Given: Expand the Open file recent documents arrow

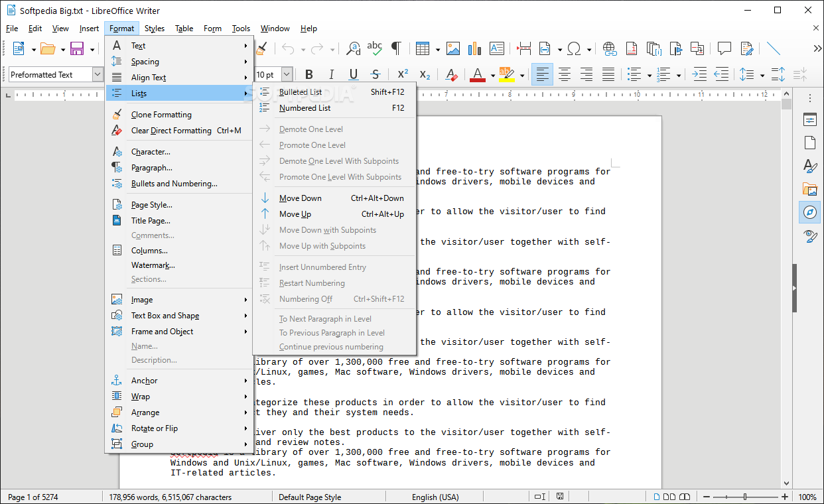Looking at the screenshot, I should point(63,49).
